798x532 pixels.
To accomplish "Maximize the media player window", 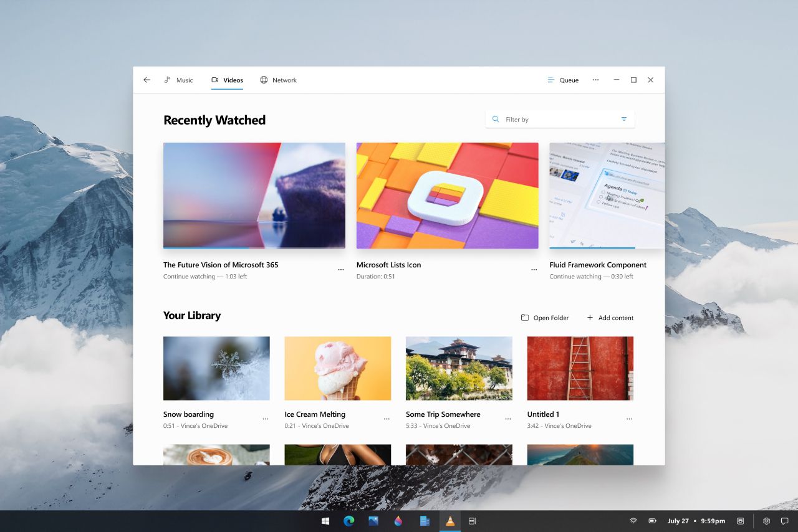I will click(633, 80).
